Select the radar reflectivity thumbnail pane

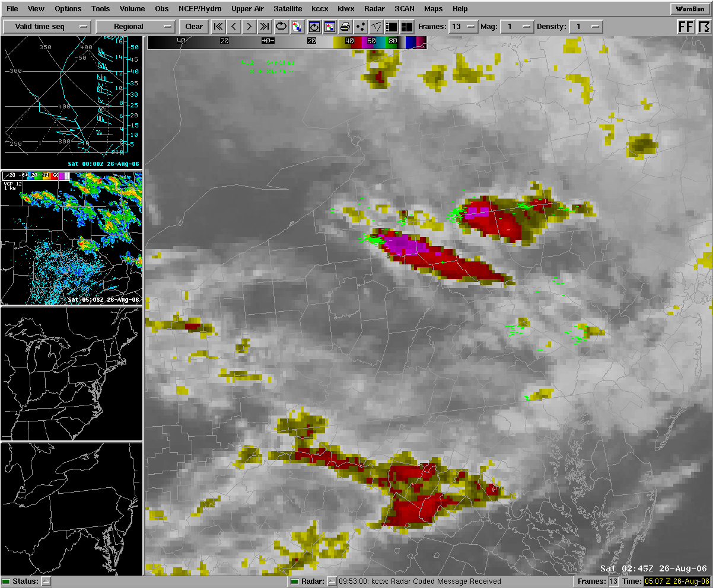(72, 238)
